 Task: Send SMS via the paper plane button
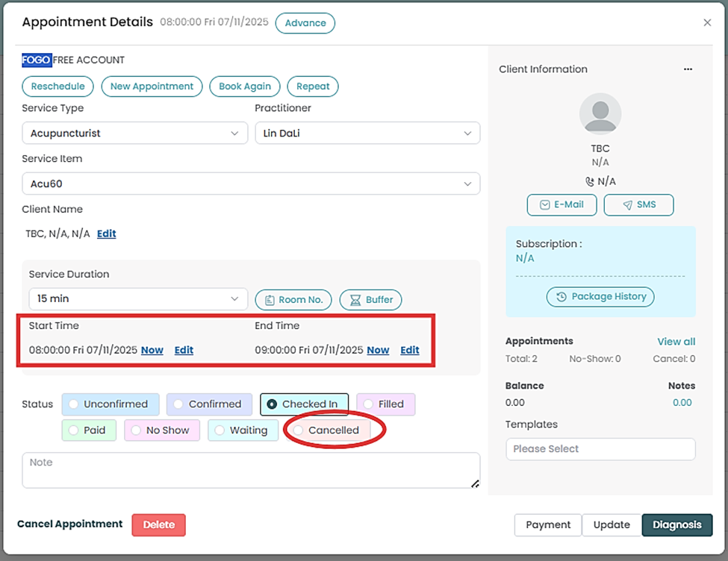tap(638, 204)
